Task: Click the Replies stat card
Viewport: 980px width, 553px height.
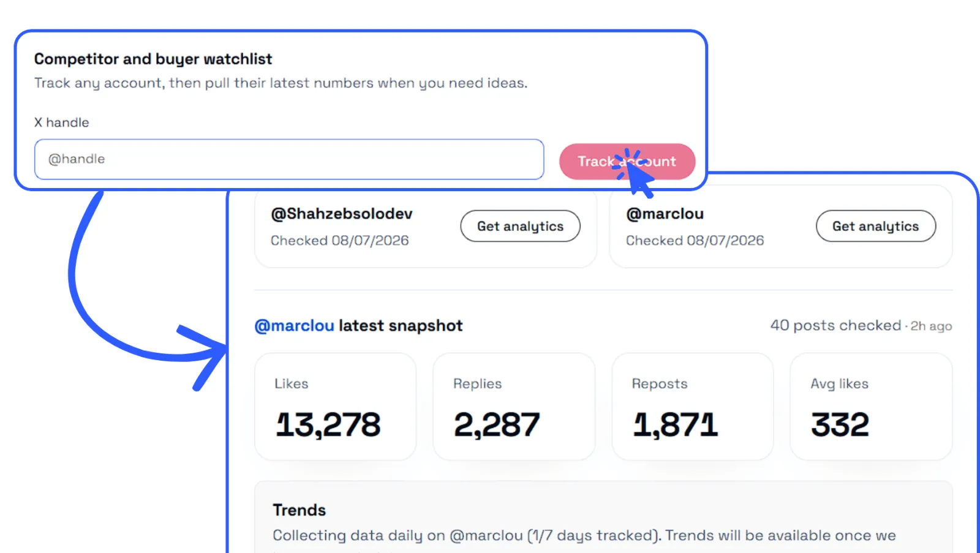Action: pyautogui.click(x=514, y=406)
